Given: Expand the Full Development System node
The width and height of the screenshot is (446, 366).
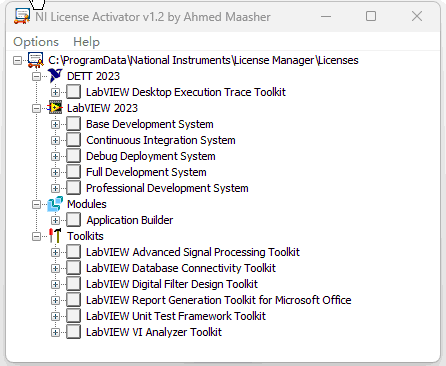Looking at the screenshot, I should (x=55, y=172).
